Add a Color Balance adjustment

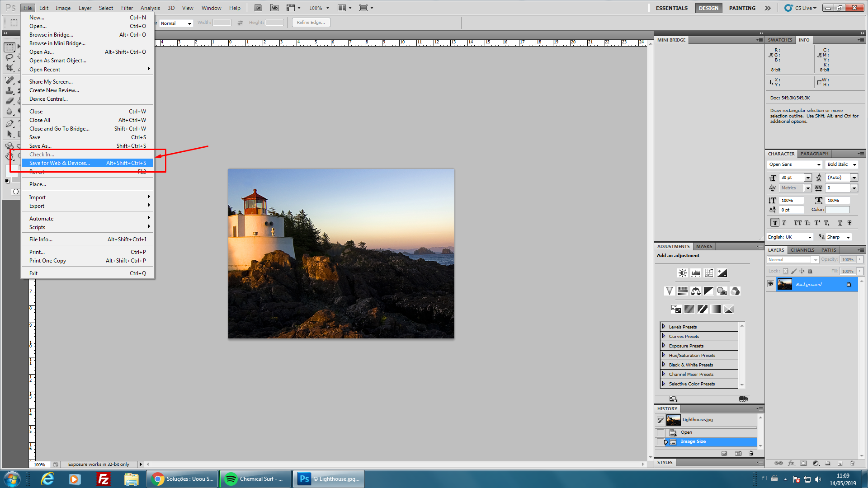[x=696, y=291]
